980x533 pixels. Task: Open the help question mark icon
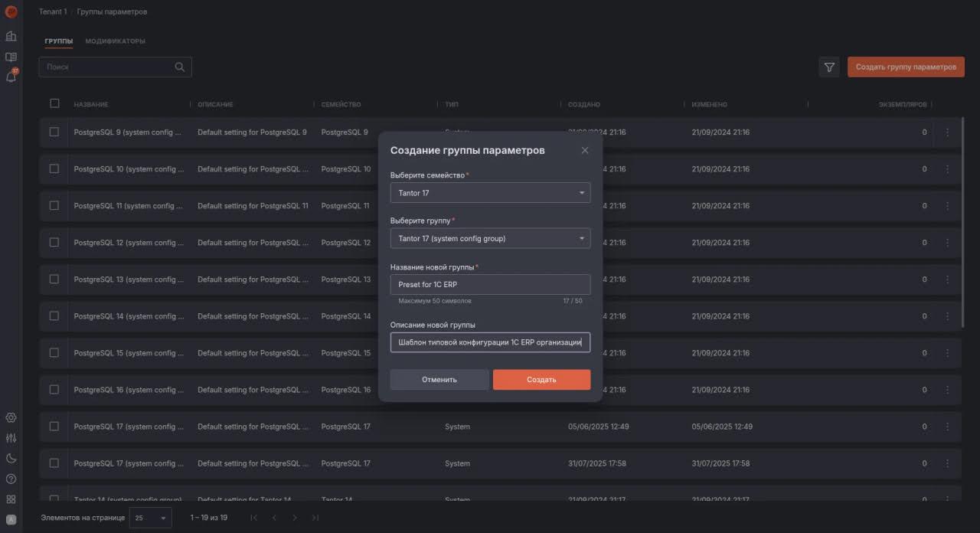(x=11, y=478)
